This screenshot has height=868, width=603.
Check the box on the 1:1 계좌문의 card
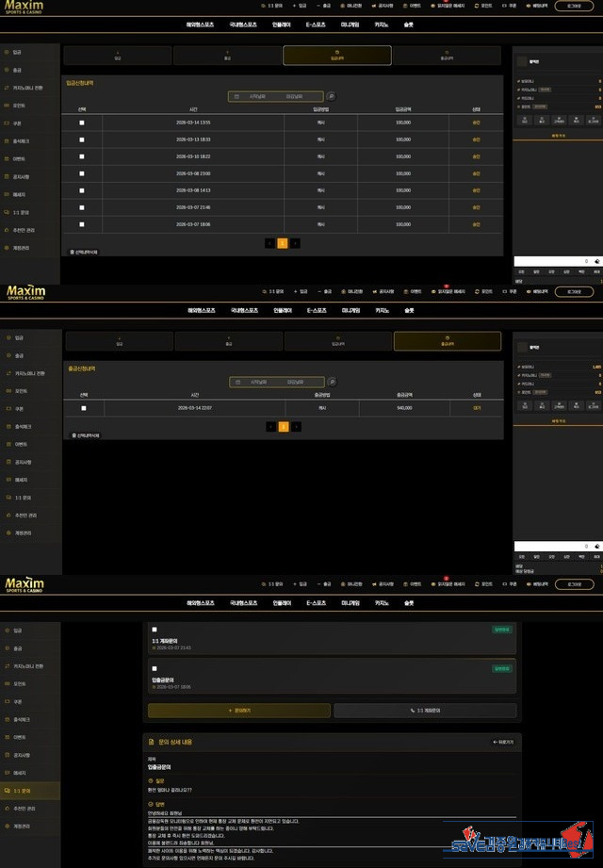click(x=155, y=630)
